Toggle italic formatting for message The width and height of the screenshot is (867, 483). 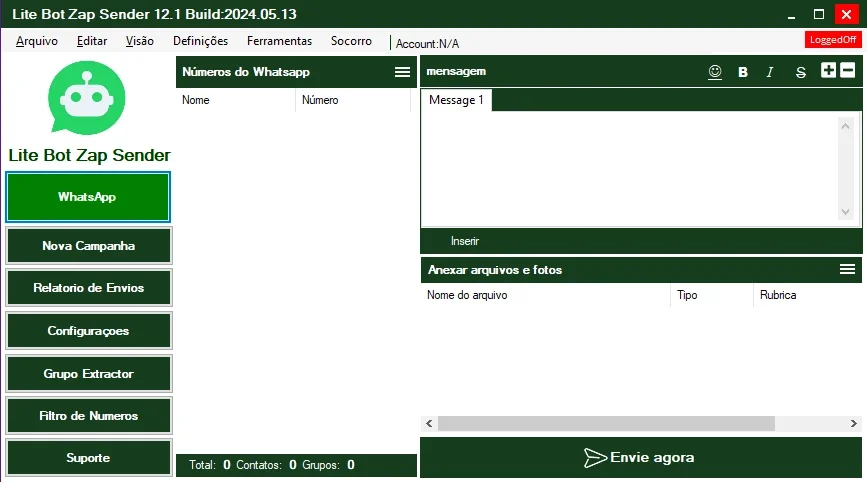[x=770, y=72]
